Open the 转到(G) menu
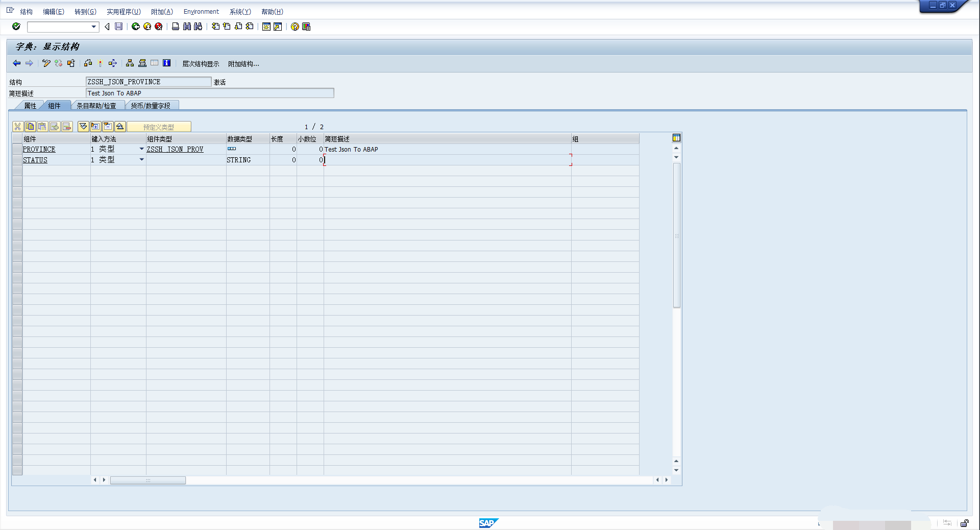Viewport: 980px width, 530px height. point(85,12)
